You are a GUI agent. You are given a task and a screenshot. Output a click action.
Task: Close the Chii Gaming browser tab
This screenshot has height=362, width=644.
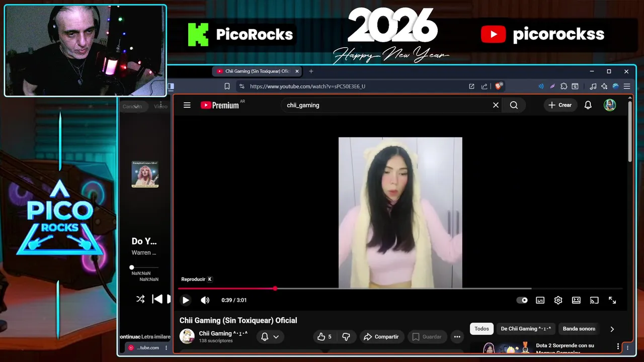(297, 71)
